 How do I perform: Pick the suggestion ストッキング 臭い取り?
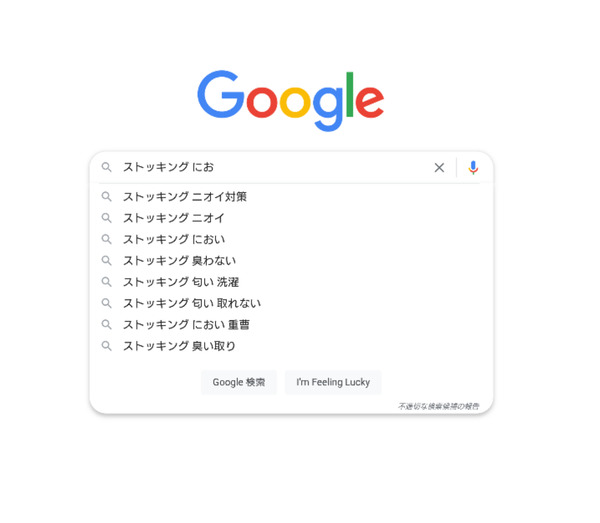(x=291, y=346)
